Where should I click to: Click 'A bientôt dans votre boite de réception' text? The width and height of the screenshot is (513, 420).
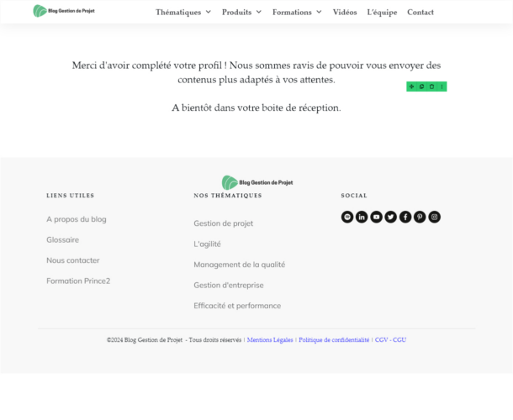click(x=256, y=108)
